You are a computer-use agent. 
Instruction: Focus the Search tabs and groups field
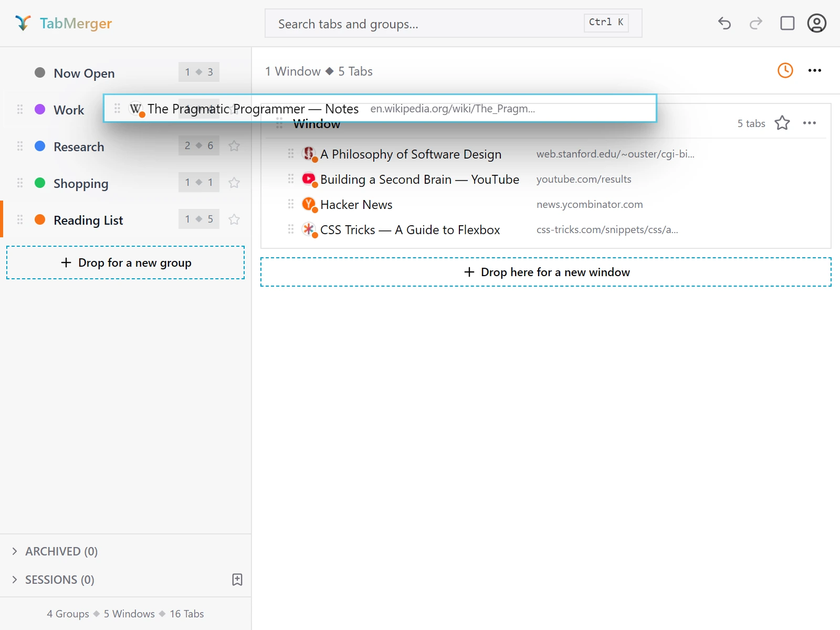click(454, 23)
